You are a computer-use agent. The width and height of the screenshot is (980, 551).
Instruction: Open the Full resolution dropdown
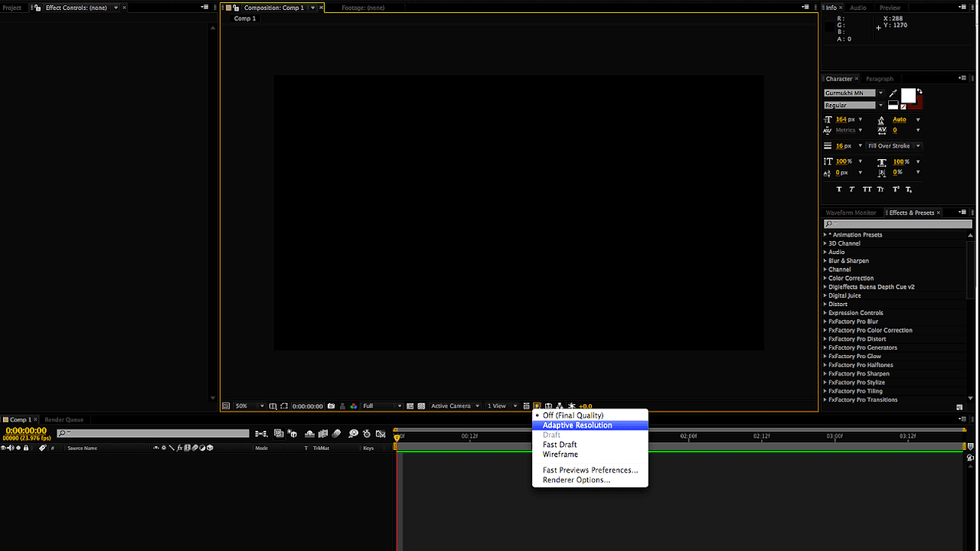pos(382,406)
